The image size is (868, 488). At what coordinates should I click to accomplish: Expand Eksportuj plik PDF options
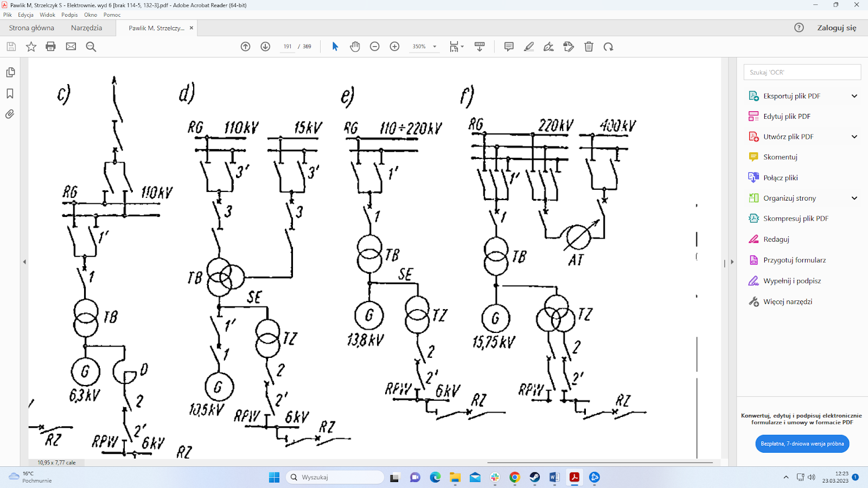[x=854, y=96]
